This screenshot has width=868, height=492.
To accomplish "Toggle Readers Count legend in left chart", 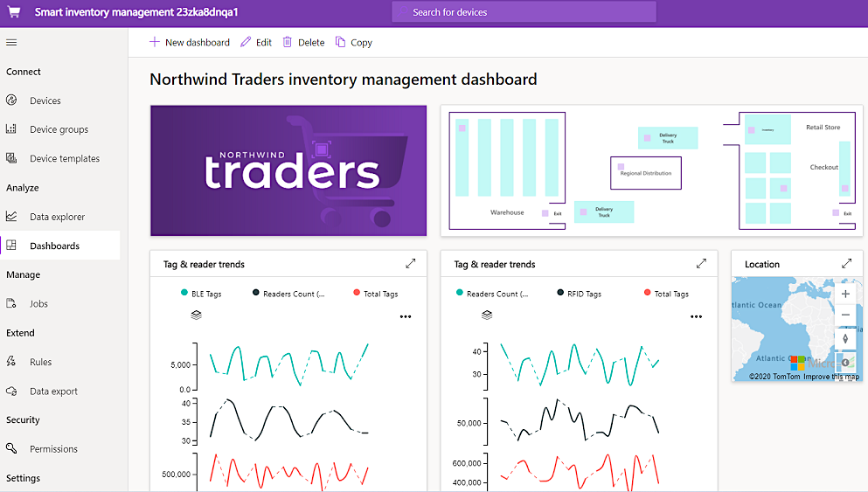I will click(288, 294).
